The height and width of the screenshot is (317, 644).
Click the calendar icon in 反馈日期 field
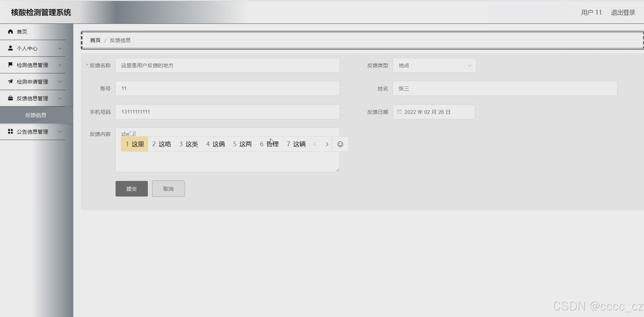point(399,112)
